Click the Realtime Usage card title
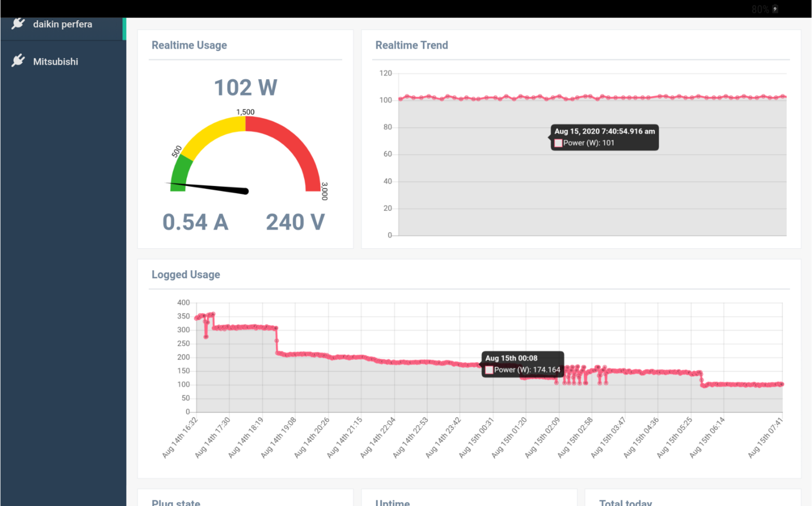 click(189, 45)
